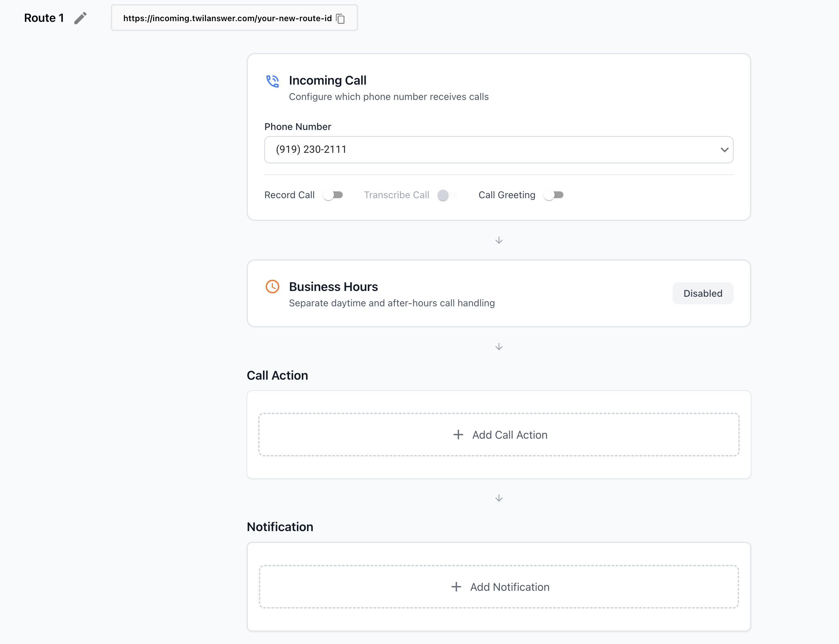Click the plus icon beside Add Notification
Screen dimensions: 839x644
pyautogui.click(x=456, y=587)
